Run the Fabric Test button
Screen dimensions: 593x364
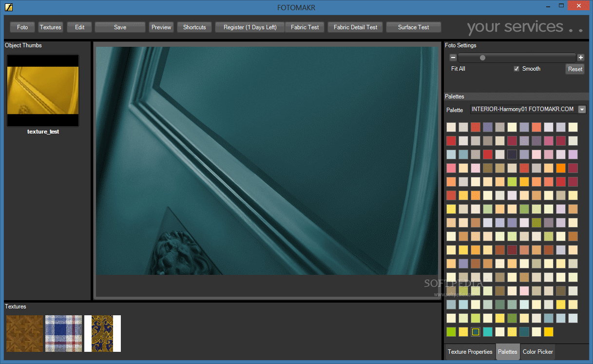(x=305, y=27)
